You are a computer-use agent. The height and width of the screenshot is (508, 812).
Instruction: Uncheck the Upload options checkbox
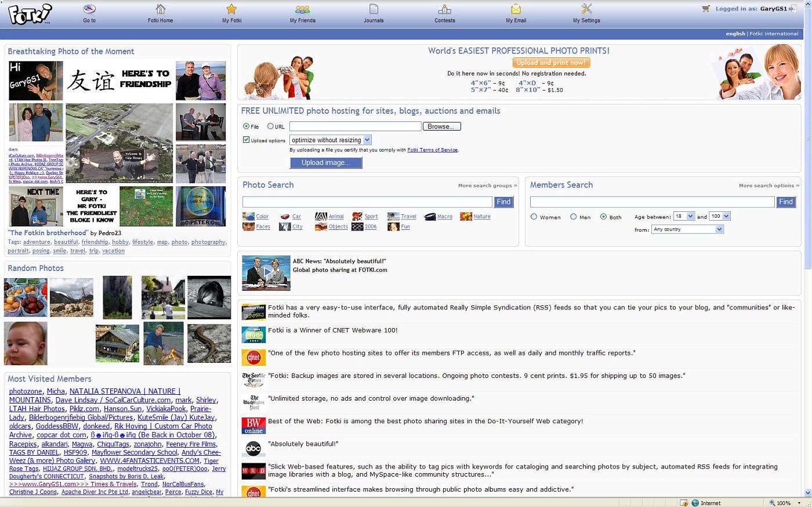coord(246,140)
